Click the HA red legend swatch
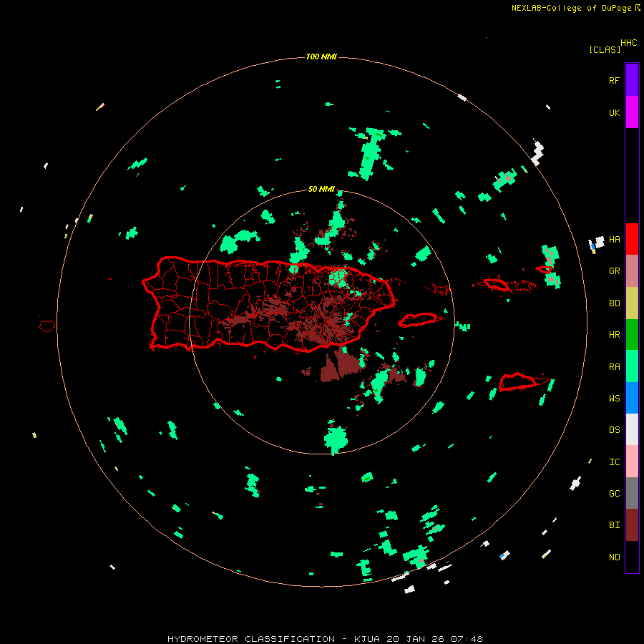 (632, 239)
